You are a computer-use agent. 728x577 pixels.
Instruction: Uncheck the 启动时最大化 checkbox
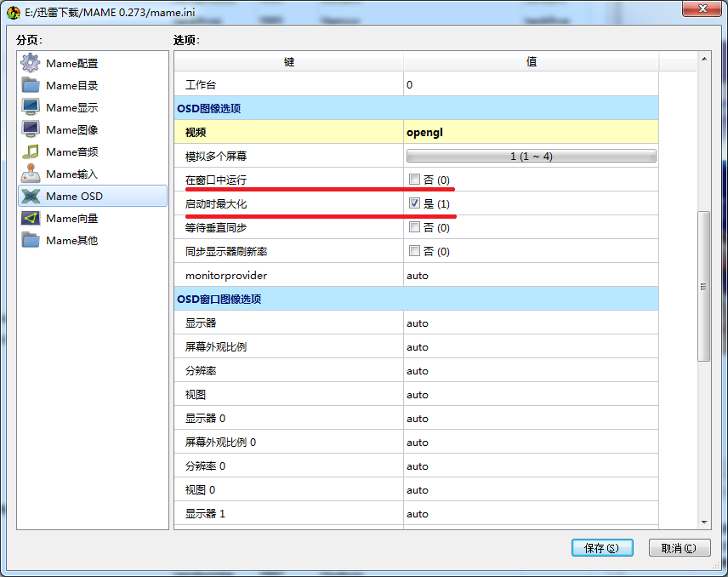tap(414, 204)
